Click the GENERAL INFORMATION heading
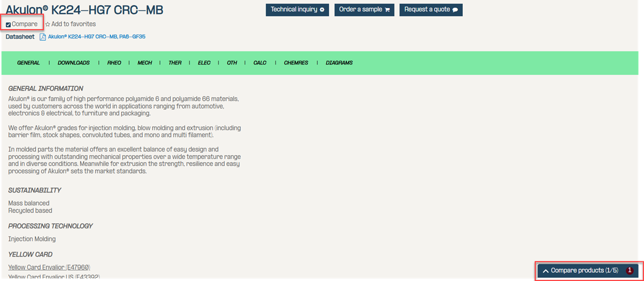This screenshot has width=644, height=281. (46, 88)
